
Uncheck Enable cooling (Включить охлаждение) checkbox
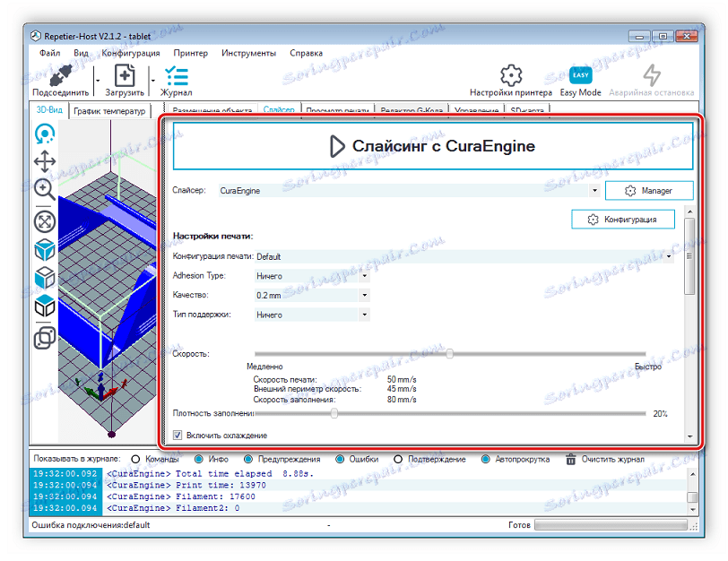point(178,436)
